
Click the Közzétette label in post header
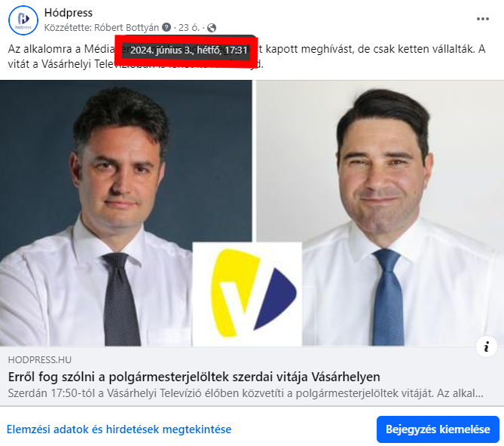68,28
